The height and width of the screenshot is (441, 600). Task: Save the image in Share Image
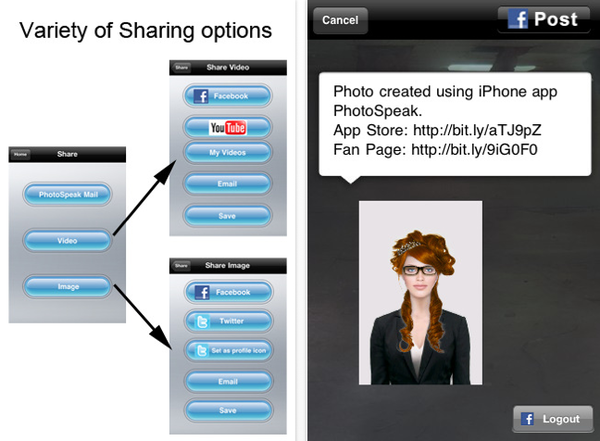(x=229, y=410)
